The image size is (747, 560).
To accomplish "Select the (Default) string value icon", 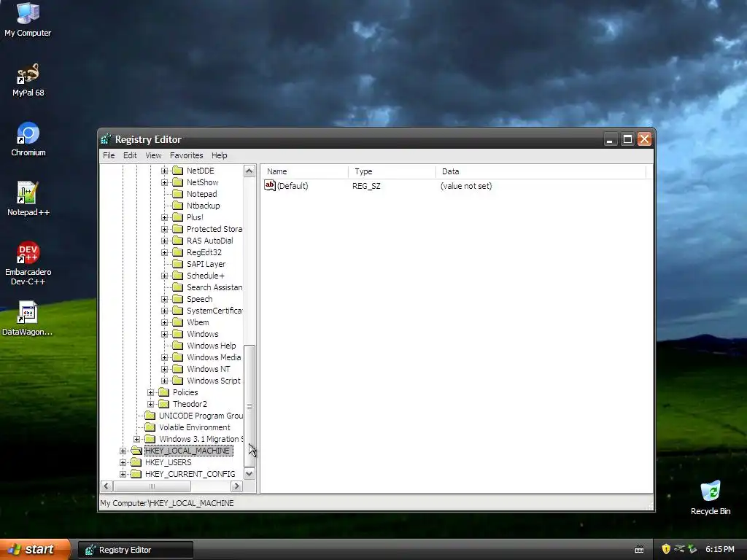I will click(x=270, y=186).
